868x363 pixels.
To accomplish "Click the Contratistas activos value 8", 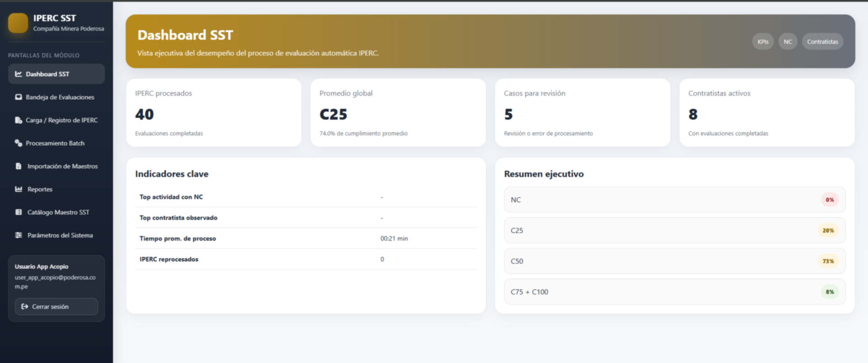I will click(693, 114).
